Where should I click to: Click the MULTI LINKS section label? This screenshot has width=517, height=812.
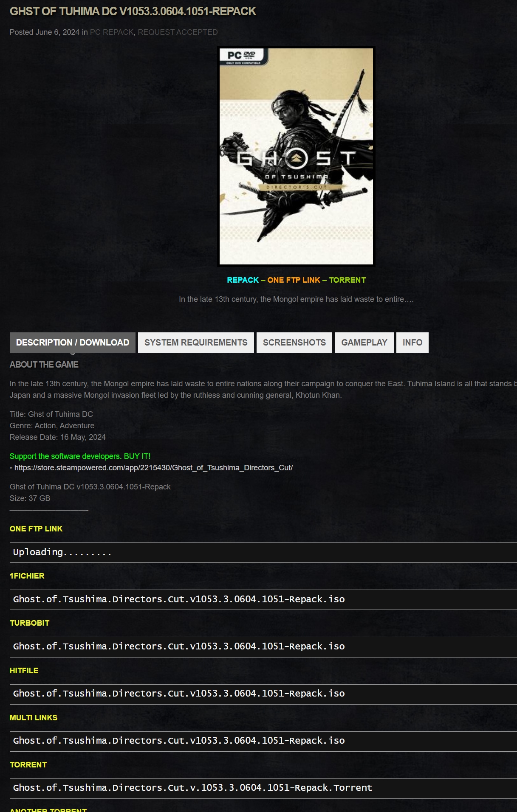(x=33, y=718)
